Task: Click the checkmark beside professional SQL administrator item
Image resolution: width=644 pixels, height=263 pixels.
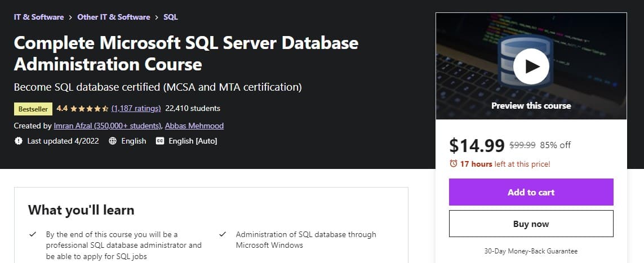Action: coord(33,235)
